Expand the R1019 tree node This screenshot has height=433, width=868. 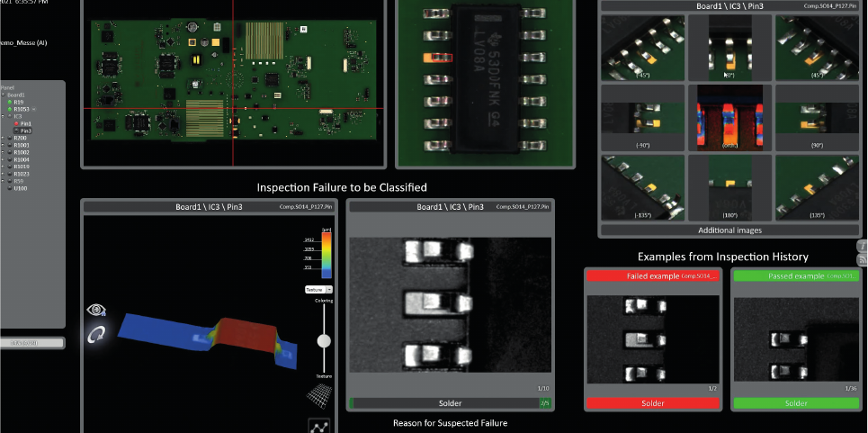2,167
